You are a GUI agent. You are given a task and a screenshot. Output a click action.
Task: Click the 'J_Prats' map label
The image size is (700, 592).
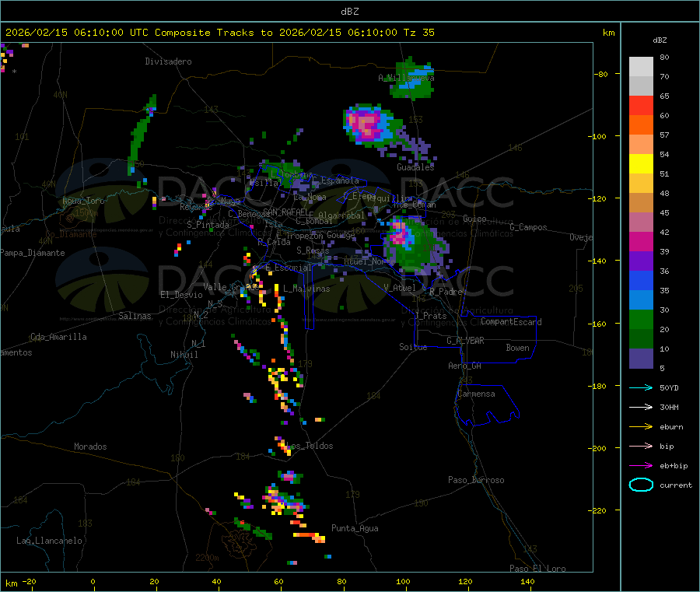430,315
